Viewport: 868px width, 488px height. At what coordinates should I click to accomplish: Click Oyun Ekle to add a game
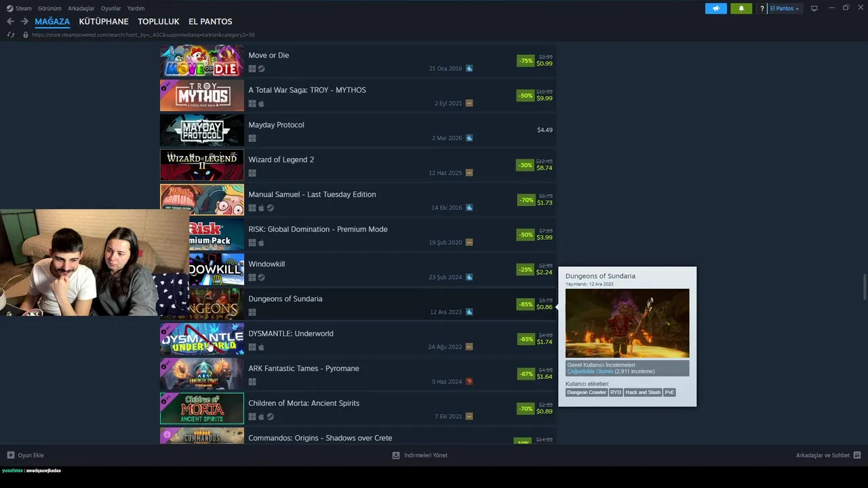point(31,455)
